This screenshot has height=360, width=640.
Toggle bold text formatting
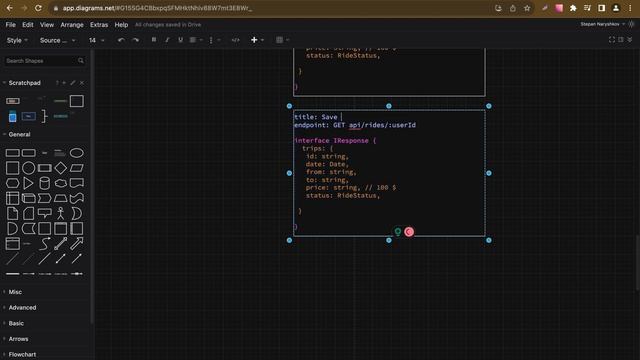[154, 40]
